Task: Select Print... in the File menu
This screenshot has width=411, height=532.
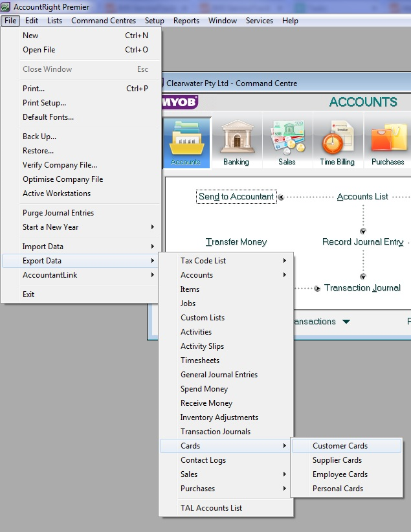Action: click(x=81, y=89)
